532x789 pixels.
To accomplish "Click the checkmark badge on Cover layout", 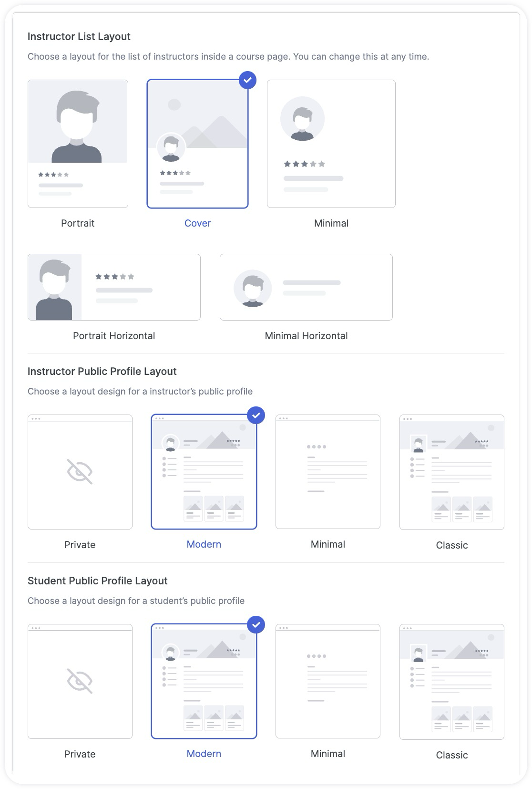I will [247, 80].
